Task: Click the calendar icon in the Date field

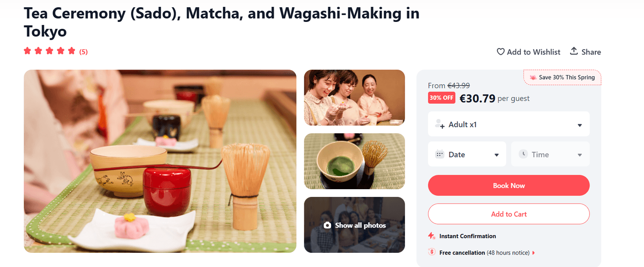Action: coord(439,154)
